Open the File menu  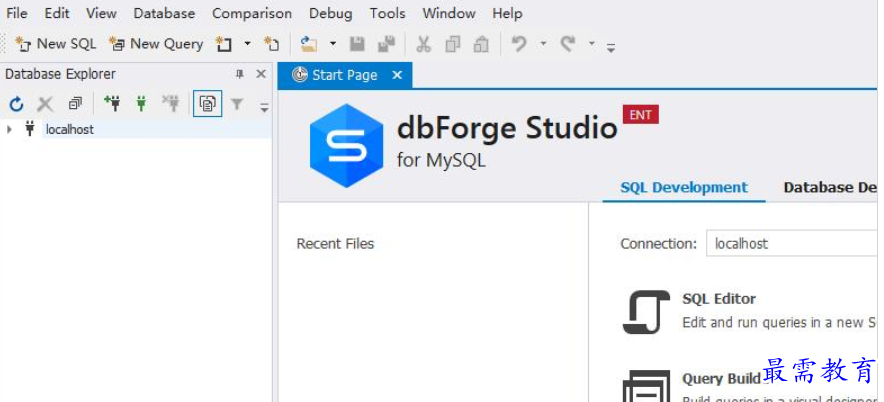16,14
